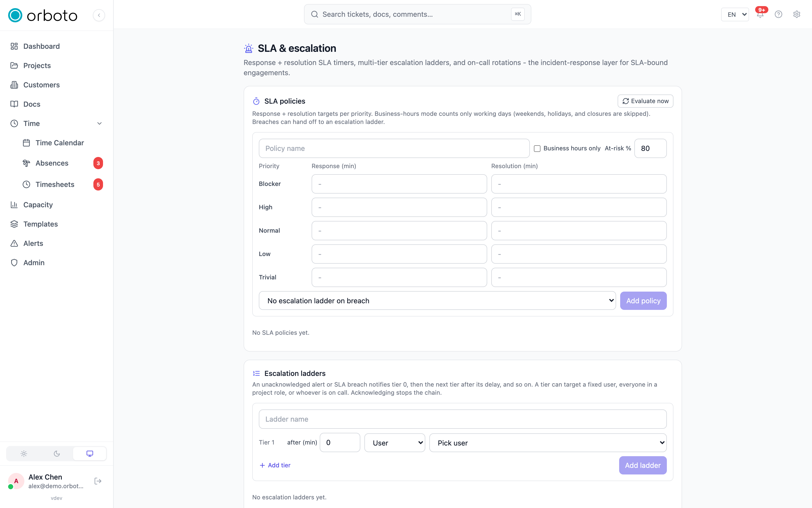Image resolution: width=812 pixels, height=508 pixels.
Task: Click the Time Calendar icon
Action: tap(26, 143)
